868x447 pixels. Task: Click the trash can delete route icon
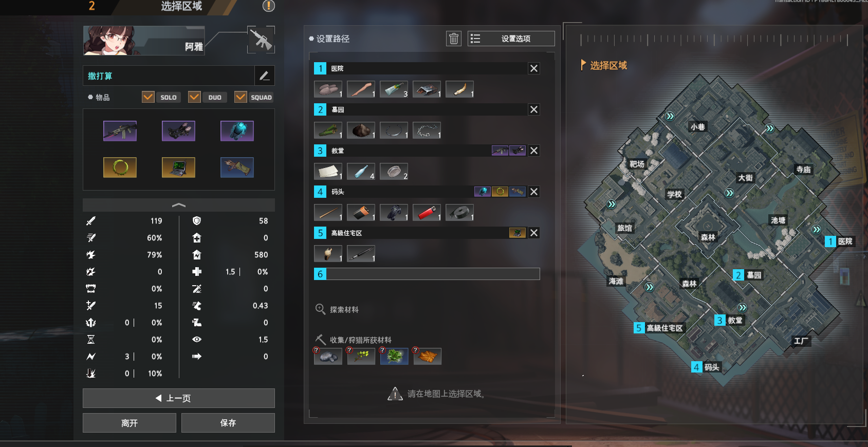coord(454,39)
